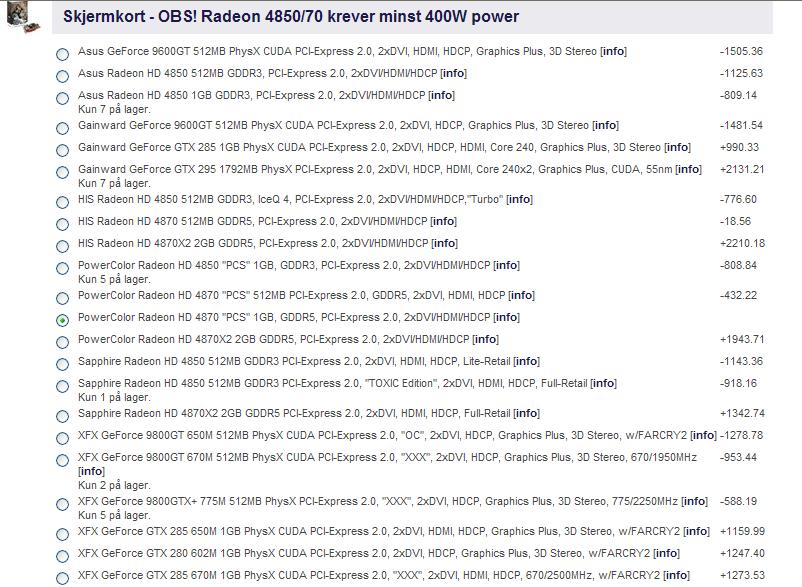The width and height of the screenshot is (802, 587).
Task: Click price difference +1159.99
Action: tap(742, 531)
